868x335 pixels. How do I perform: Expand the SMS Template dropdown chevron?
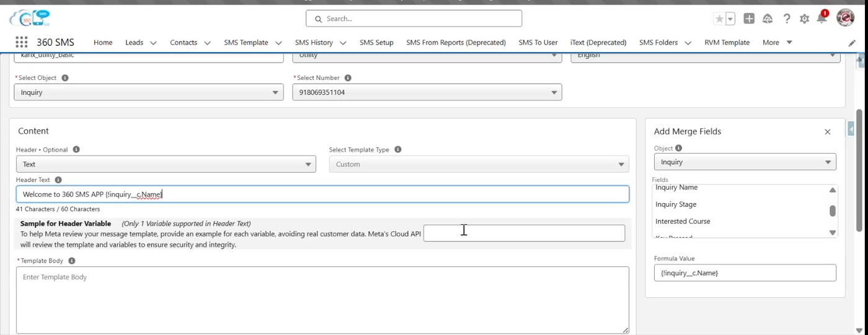point(278,43)
